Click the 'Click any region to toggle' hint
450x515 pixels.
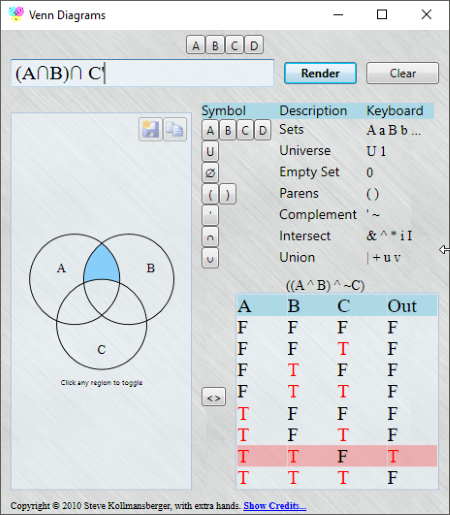point(102,383)
